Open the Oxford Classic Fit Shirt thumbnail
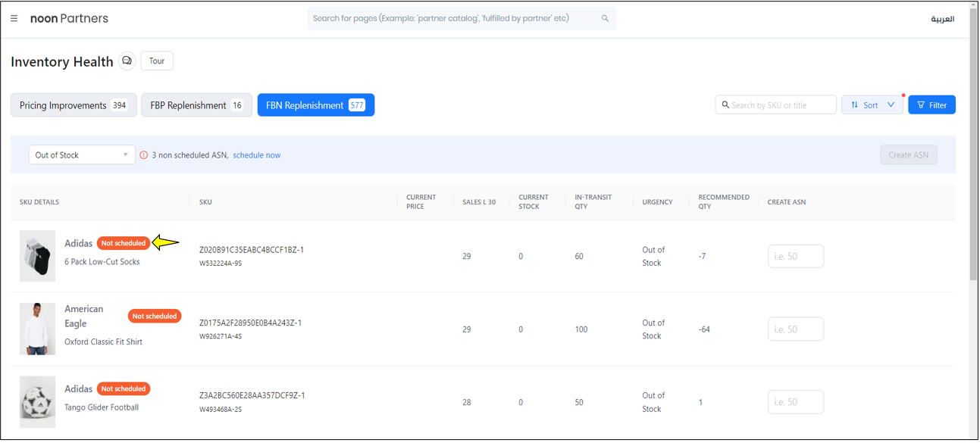 [37, 329]
